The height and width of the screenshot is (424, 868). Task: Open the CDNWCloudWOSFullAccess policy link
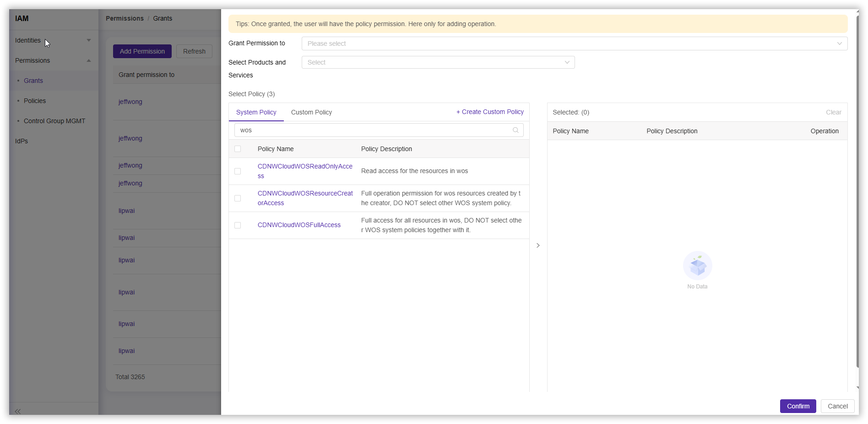299,225
